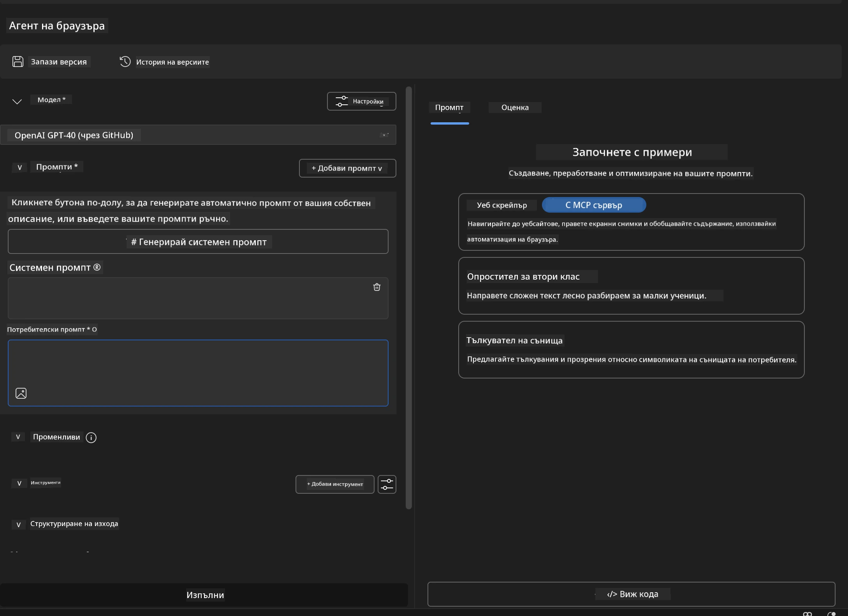Open version history clock icon
The width and height of the screenshot is (848, 616).
point(125,62)
